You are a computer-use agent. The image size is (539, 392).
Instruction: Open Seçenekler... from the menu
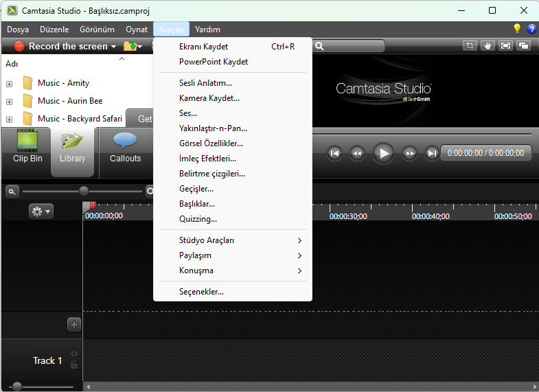point(233,292)
